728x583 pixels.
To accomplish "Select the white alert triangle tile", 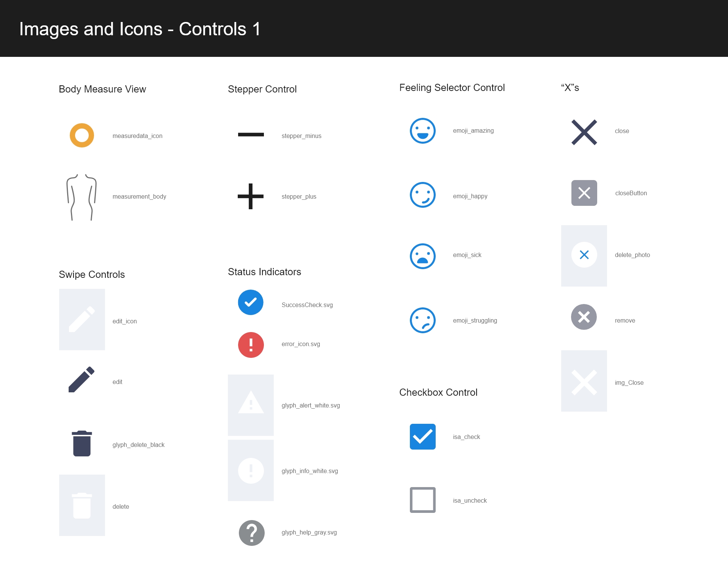I will point(251,404).
